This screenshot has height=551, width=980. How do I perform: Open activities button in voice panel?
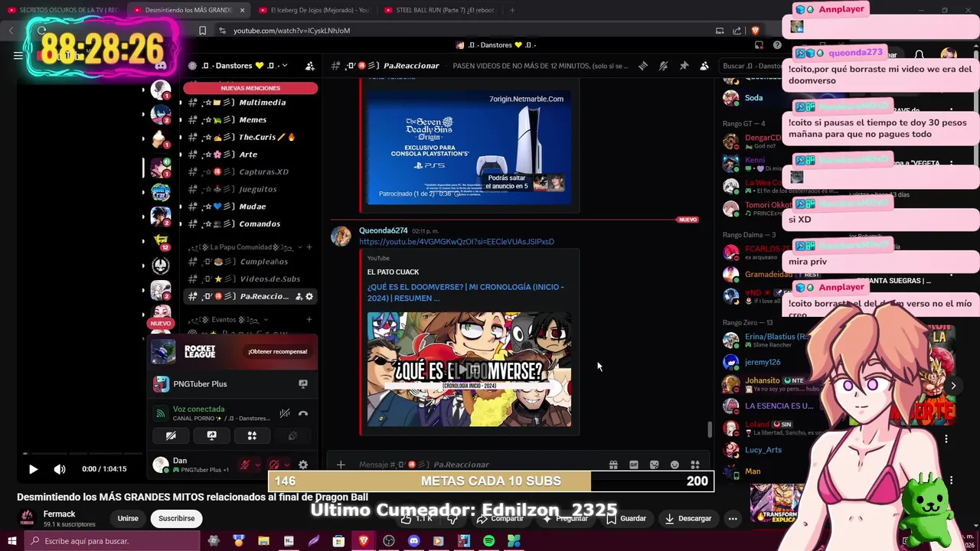click(252, 435)
